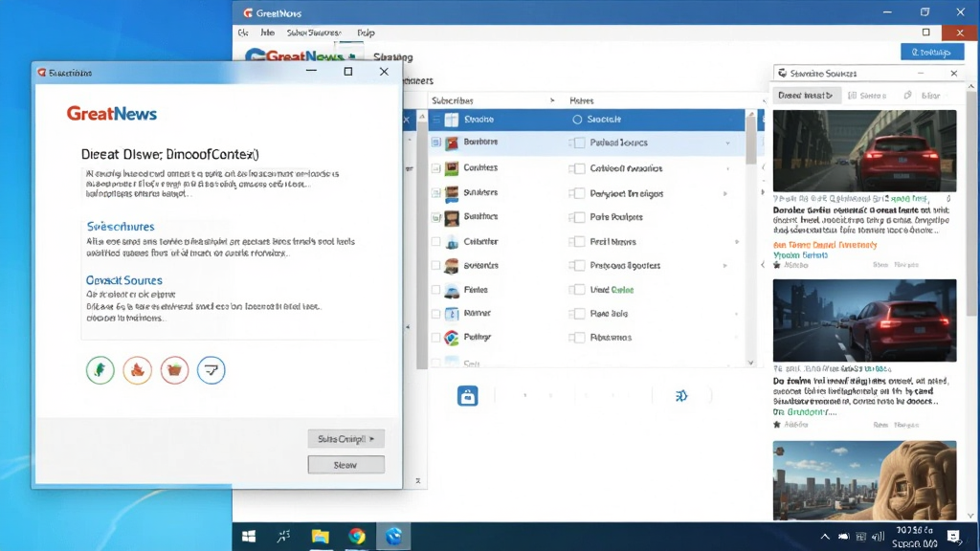The height and width of the screenshot is (551, 980).
Task: Open the Windows Start menu
Action: 249,536
